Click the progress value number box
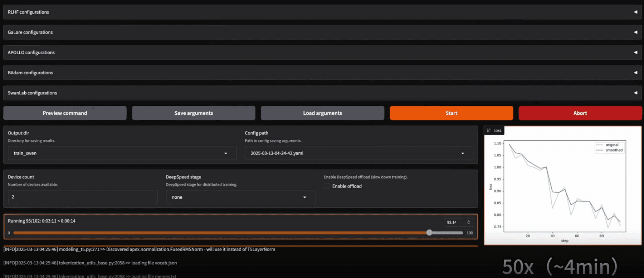This screenshot has width=644, height=278. tap(453, 222)
